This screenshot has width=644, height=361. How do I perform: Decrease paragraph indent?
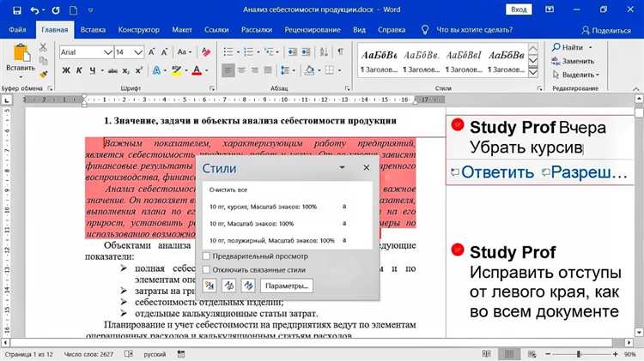(x=293, y=52)
